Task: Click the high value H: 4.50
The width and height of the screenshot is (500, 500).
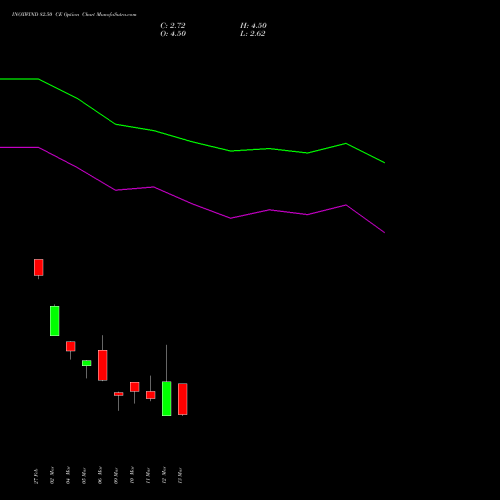Action: point(253,26)
